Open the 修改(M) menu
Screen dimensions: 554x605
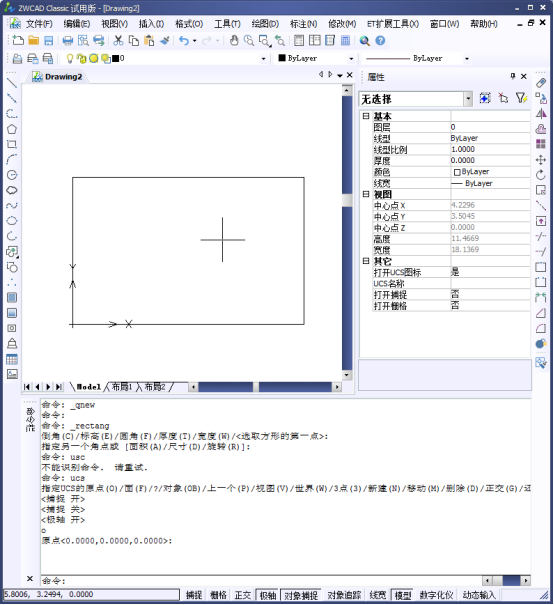pyautogui.click(x=342, y=24)
